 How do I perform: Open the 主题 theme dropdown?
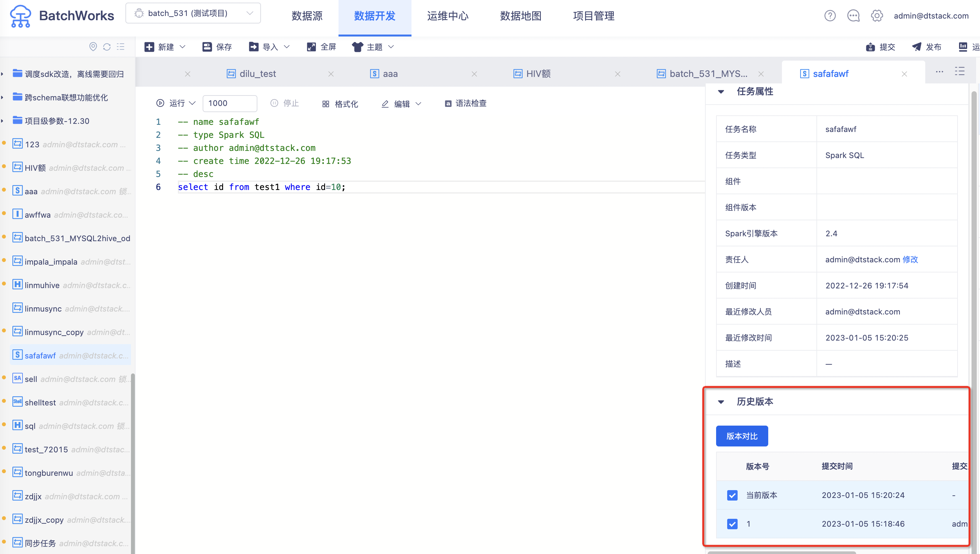coord(373,47)
